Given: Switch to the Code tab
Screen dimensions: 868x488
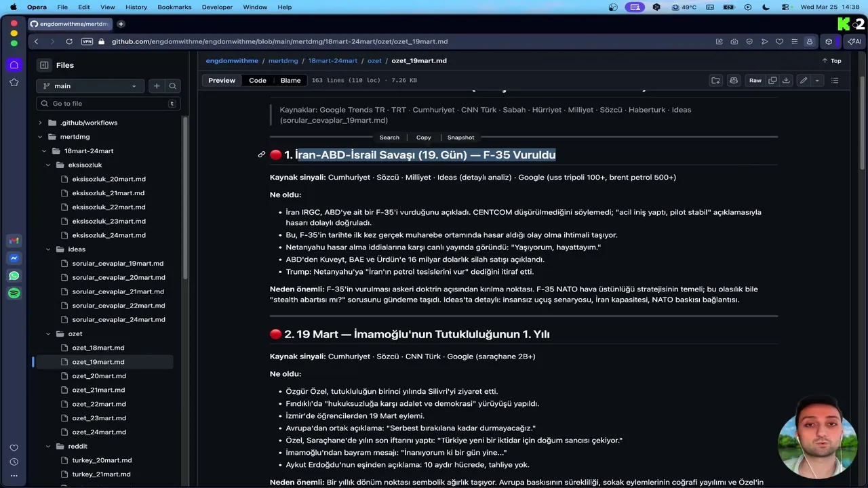Looking at the screenshot, I should tap(258, 80).
